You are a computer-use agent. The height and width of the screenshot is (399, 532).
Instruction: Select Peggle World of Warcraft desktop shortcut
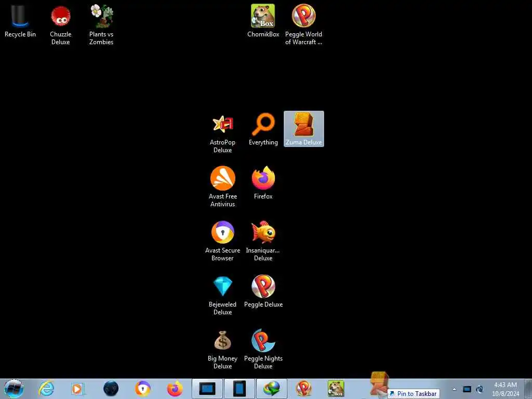pos(303,25)
